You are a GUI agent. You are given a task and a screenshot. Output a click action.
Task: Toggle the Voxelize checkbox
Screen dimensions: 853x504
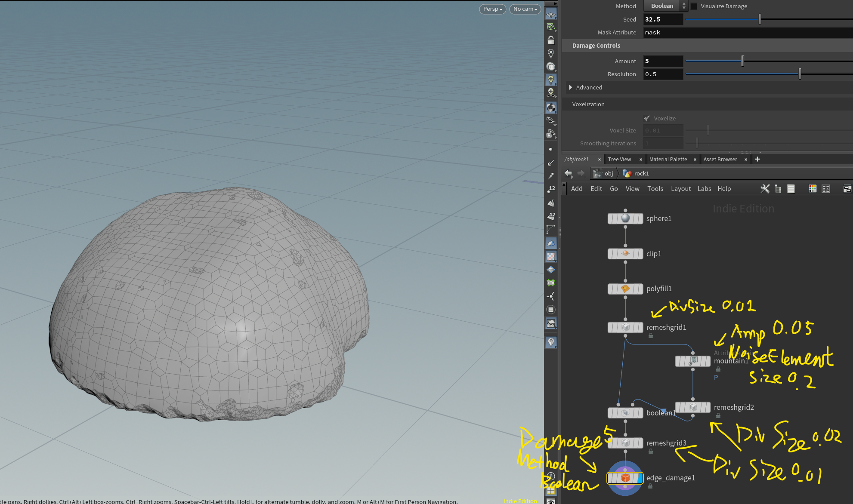click(647, 118)
